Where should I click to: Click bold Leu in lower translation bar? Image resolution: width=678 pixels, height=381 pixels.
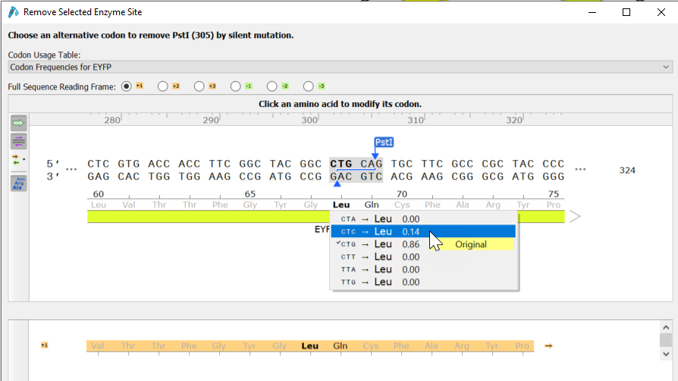[x=310, y=346]
